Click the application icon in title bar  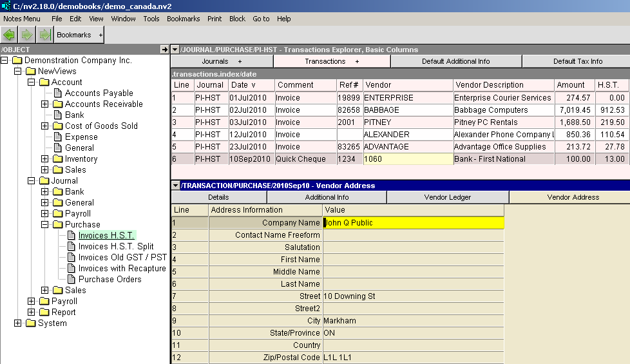pos(6,5)
